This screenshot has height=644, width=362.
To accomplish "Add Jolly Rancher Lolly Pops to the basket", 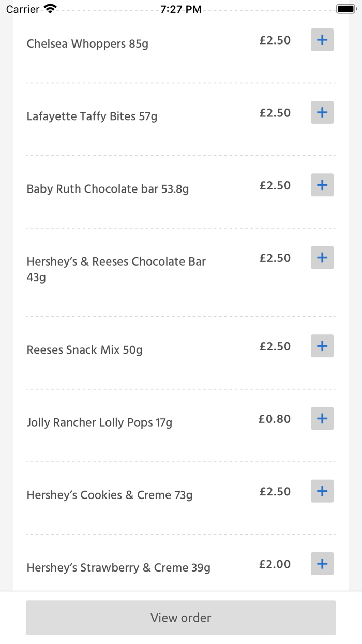I will 322,418.
